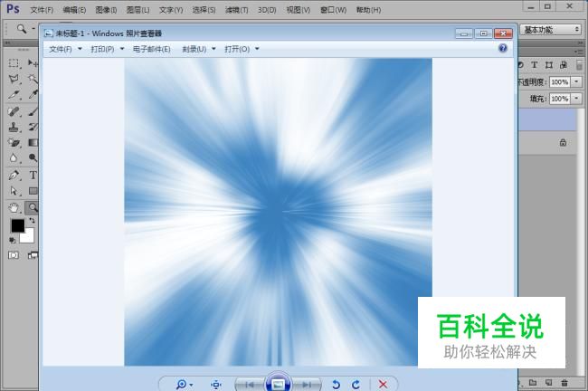Open Photoshop 窗口(W) menu
This screenshot has height=391, width=588.
coord(333,10)
